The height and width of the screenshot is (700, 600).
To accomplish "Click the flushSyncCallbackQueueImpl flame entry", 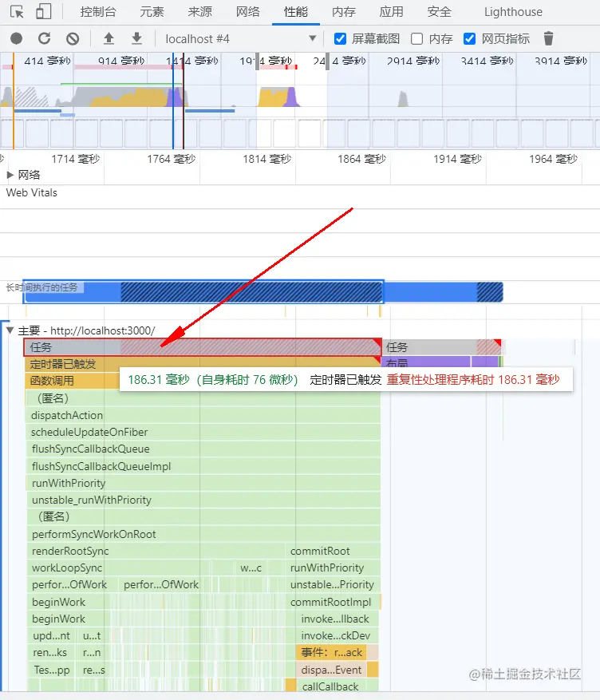I will 203,466.
